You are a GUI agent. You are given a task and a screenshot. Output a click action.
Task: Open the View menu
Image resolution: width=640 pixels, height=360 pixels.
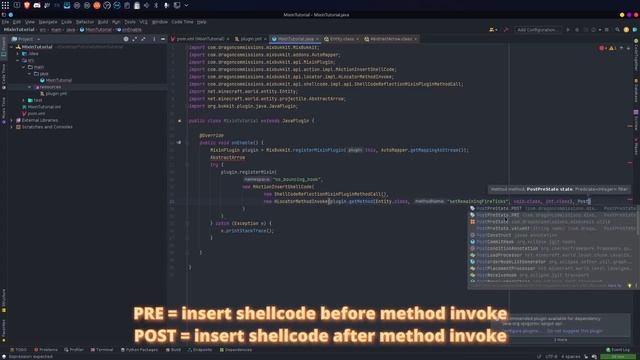(x=30, y=22)
